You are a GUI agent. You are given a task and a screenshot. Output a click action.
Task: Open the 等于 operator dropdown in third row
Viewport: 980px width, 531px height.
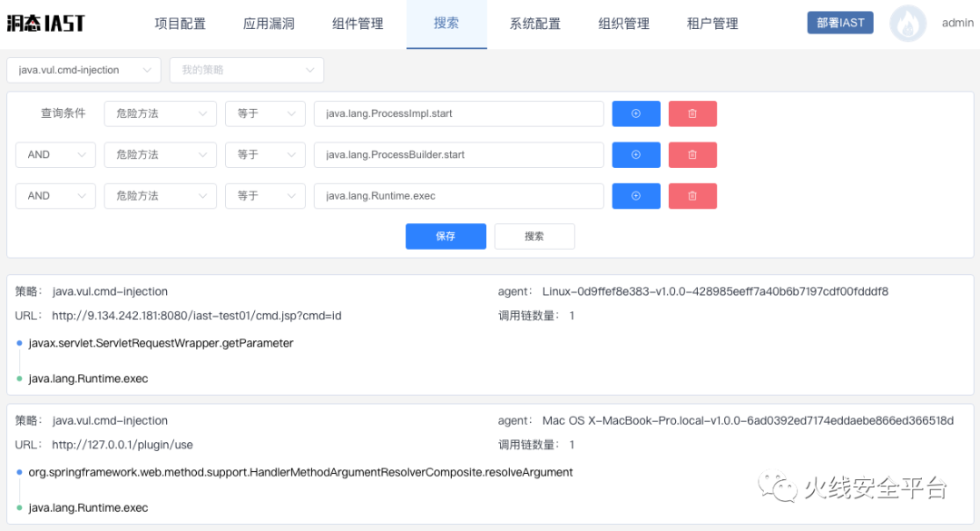point(265,196)
